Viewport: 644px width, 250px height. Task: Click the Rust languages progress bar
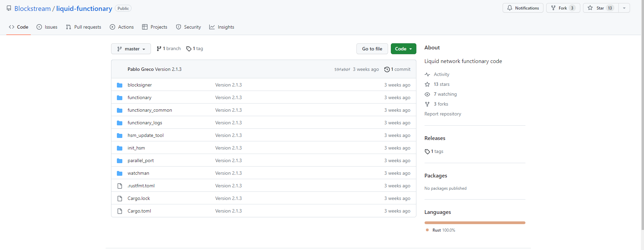pos(475,223)
